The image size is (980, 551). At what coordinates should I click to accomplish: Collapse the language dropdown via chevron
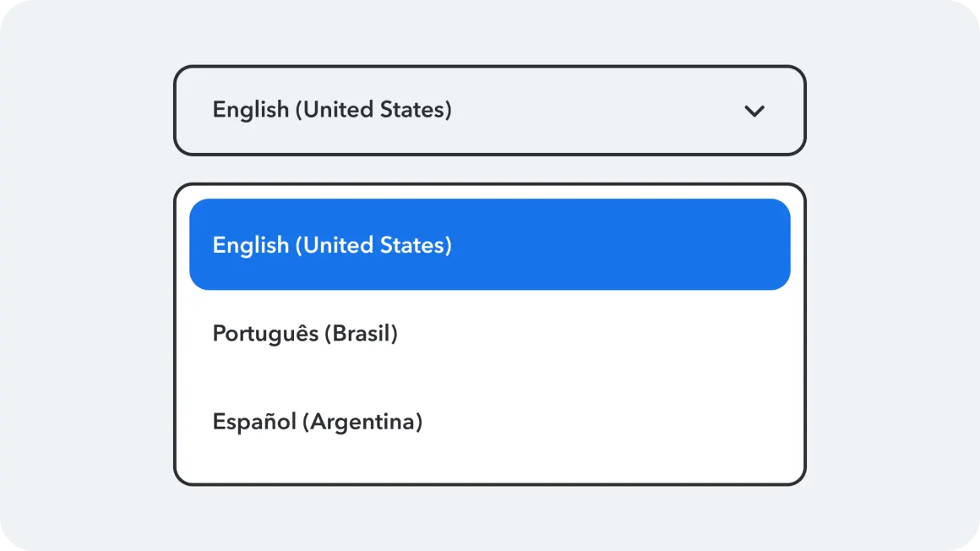[754, 111]
